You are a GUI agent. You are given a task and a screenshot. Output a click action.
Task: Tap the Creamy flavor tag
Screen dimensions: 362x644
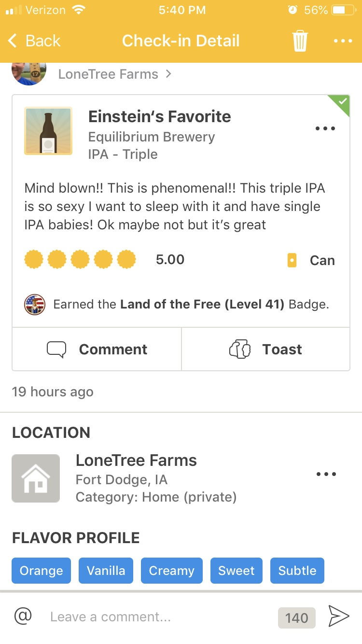pos(172,571)
